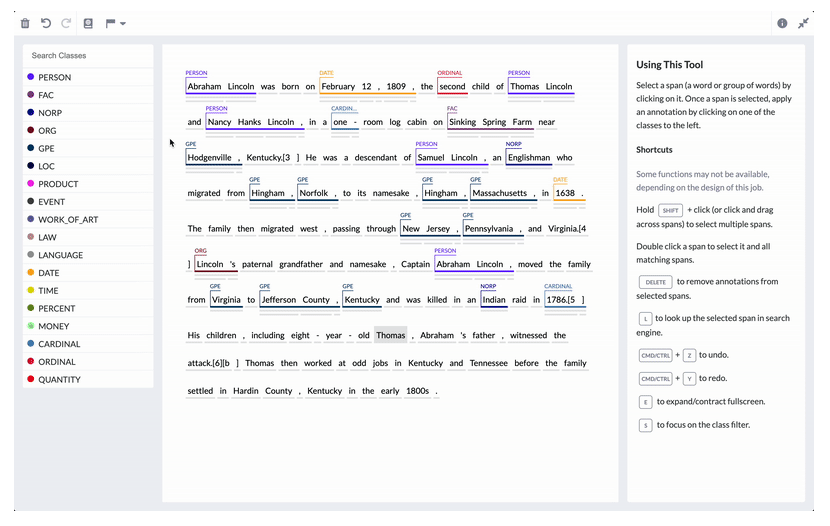
Task: Open the flag dropdown arrow
Action: 123,24
